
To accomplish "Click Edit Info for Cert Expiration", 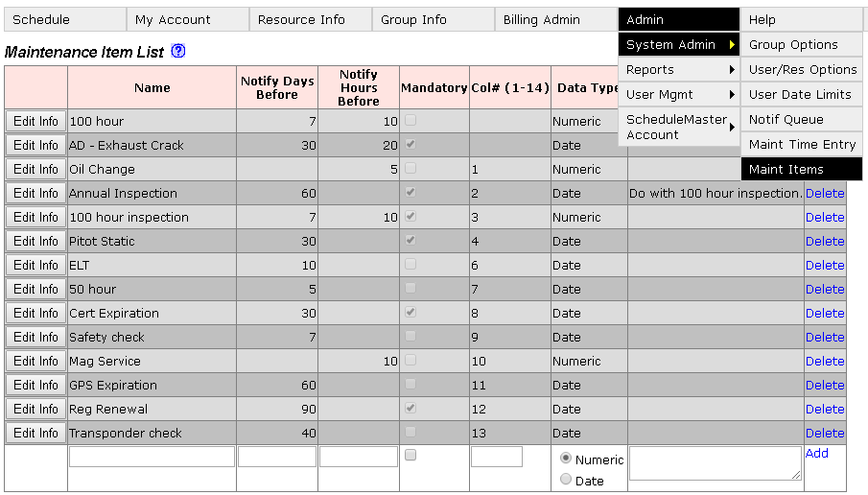I will 36,313.
